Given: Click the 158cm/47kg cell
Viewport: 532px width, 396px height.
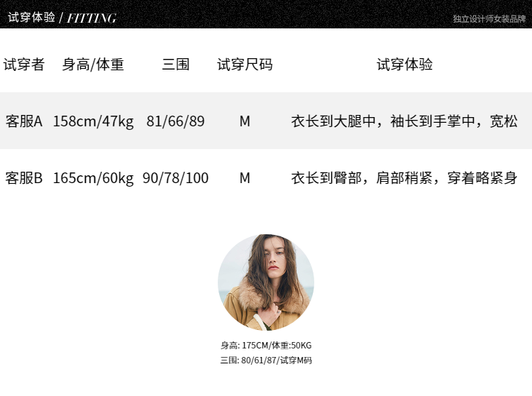Looking at the screenshot, I should [94, 121].
